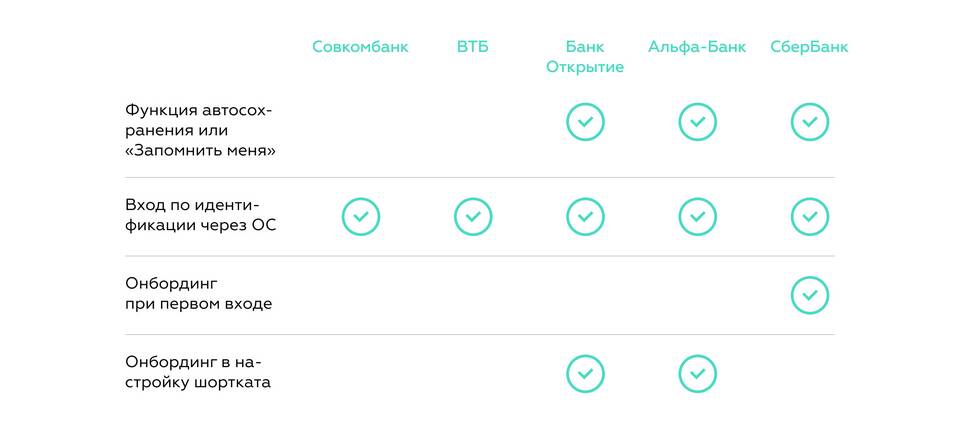
Task: Click the ВТБ column header
Action: point(473,47)
